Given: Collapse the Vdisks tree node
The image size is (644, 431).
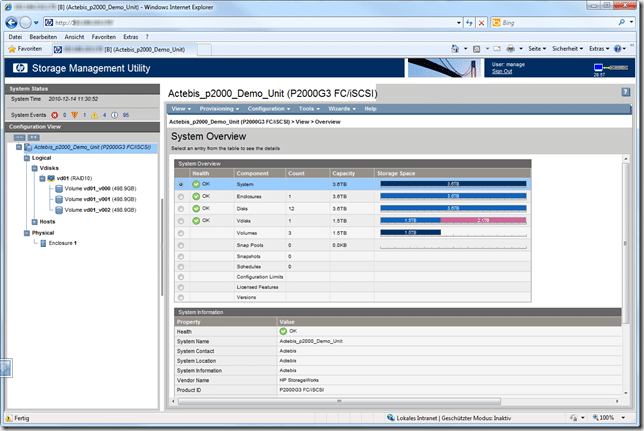Looking at the screenshot, I should (x=34, y=168).
